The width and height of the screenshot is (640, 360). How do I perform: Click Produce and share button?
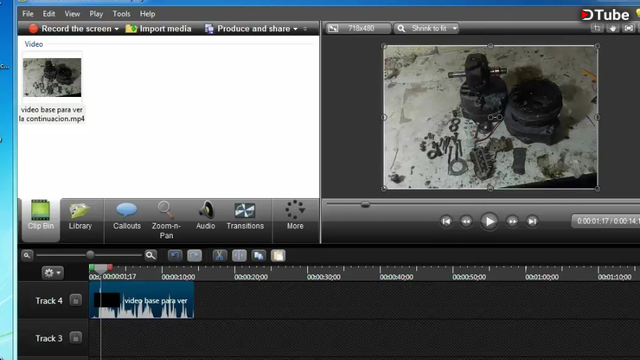(247, 29)
